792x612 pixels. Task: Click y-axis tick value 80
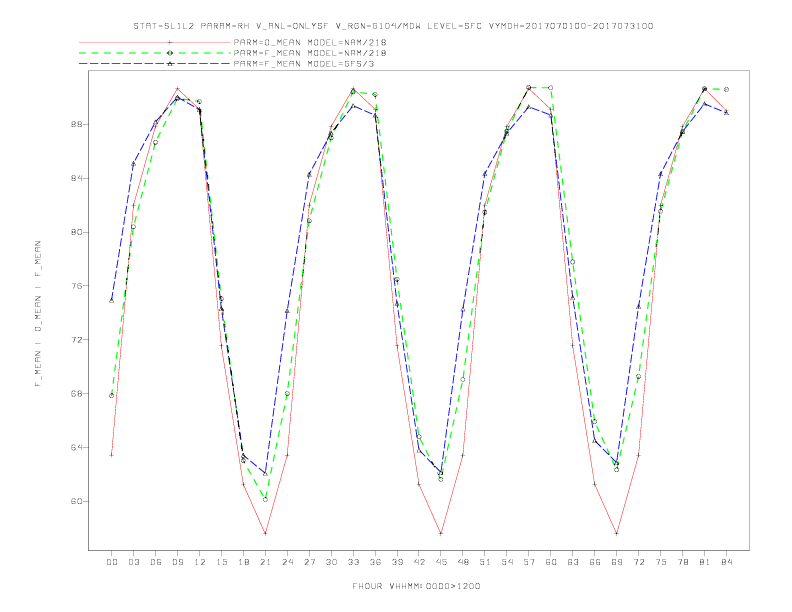(77, 232)
